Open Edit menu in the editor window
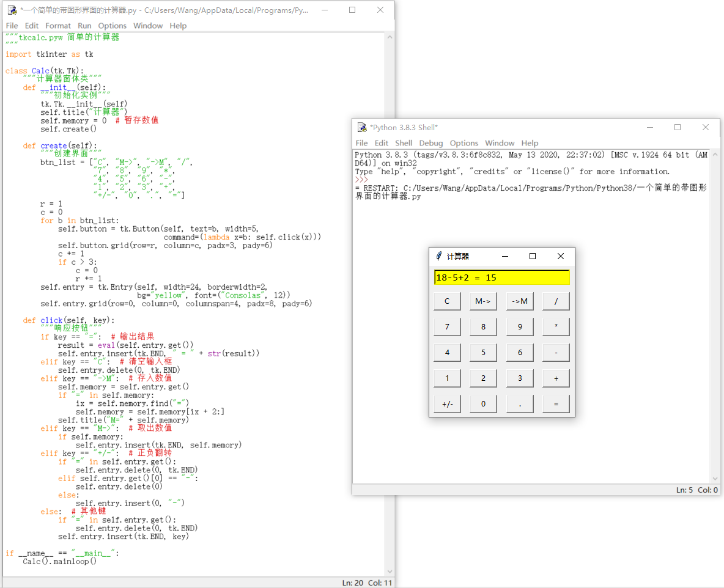The height and width of the screenshot is (588, 724). (x=31, y=26)
